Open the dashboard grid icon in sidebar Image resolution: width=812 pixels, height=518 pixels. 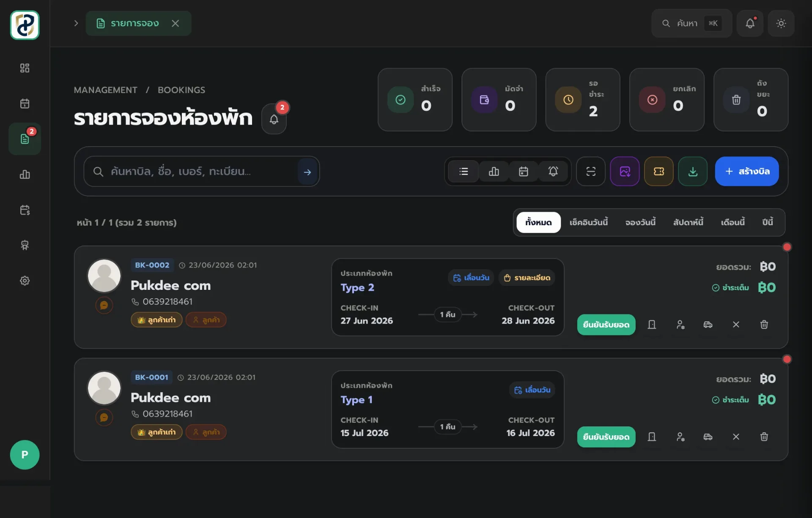pos(25,68)
